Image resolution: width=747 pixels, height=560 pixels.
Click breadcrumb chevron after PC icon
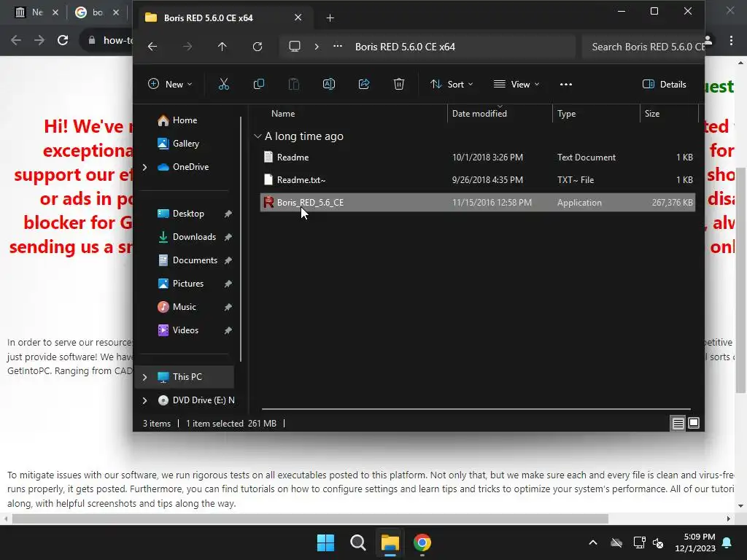(x=317, y=47)
